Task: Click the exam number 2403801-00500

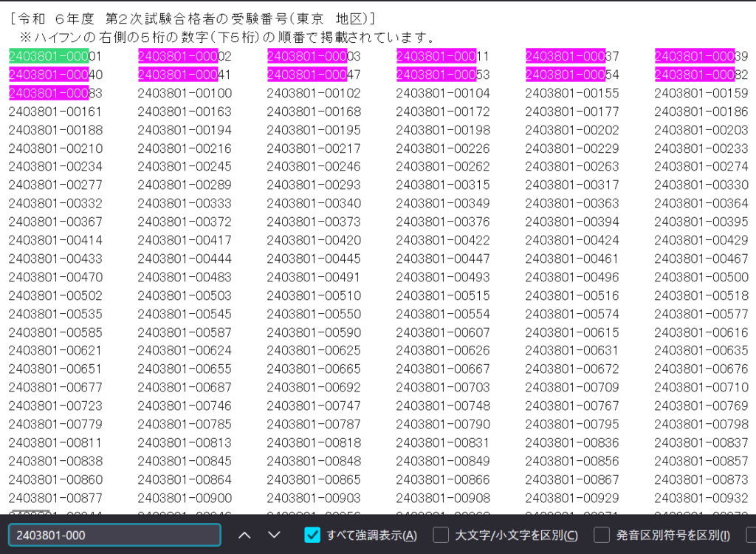Action: 701,277
